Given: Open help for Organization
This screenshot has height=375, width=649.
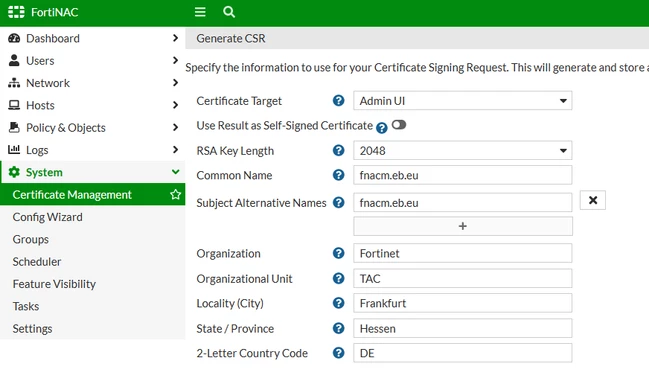Looking at the screenshot, I should tap(339, 253).
